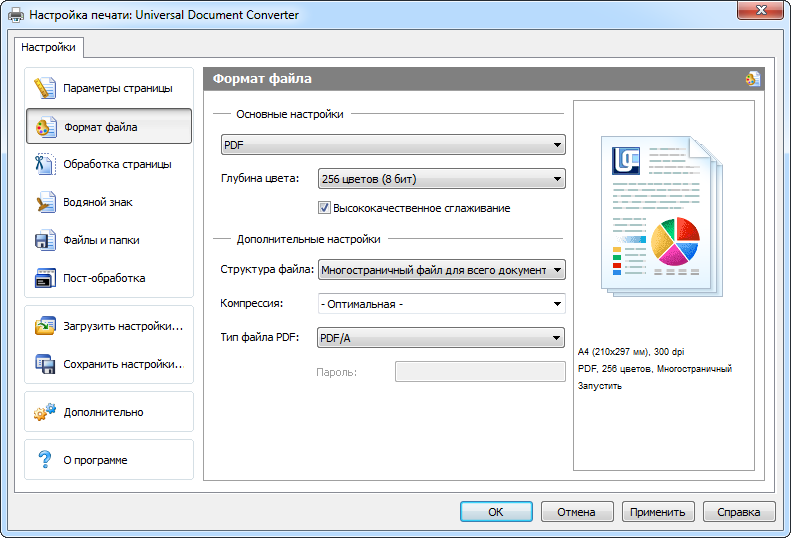Expand the Глубина цвета dropdown
The height and width of the screenshot is (538, 791).
tap(441, 180)
